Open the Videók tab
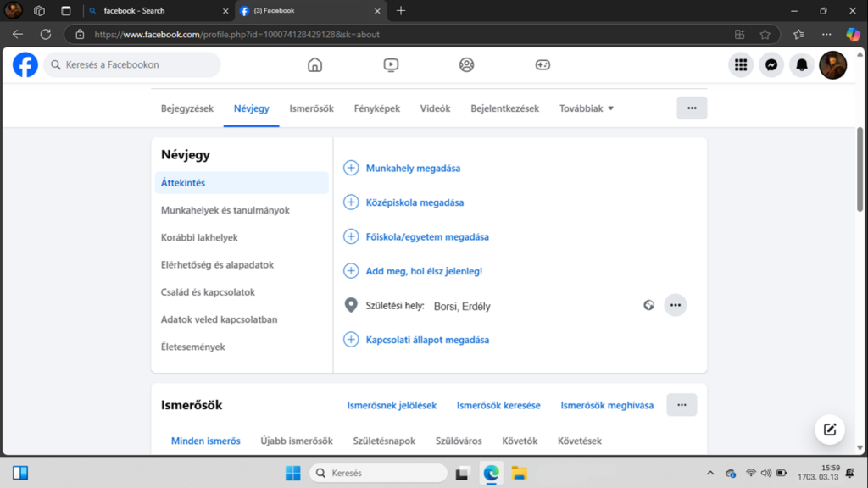Image resolution: width=868 pixels, height=488 pixels. [x=435, y=108]
